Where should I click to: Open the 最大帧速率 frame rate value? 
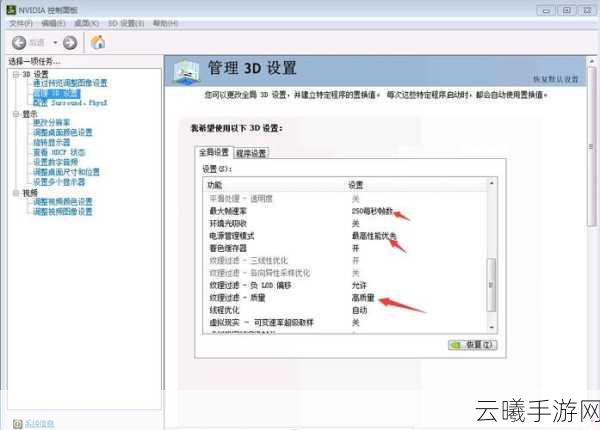click(372, 211)
